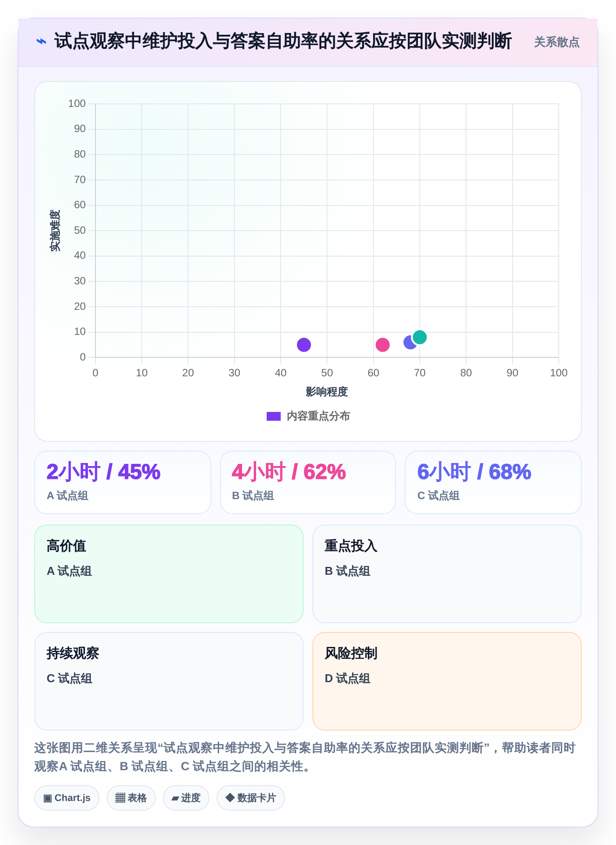The width and height of the screenshot is (616, 845).
Task: Click the 表格 tag chip
Action: 131,798
